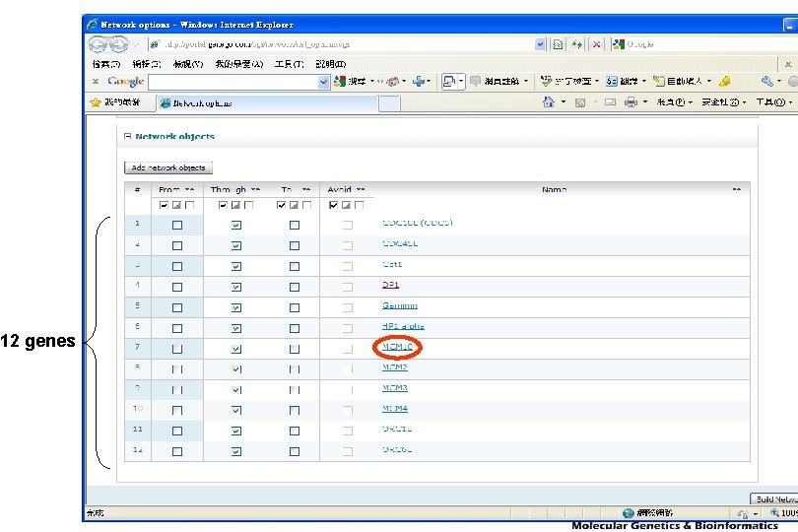Image resolution: width=798 pixels, height=532 pixels.
Task: Click the Add network objects button
Action: (167, 168)
